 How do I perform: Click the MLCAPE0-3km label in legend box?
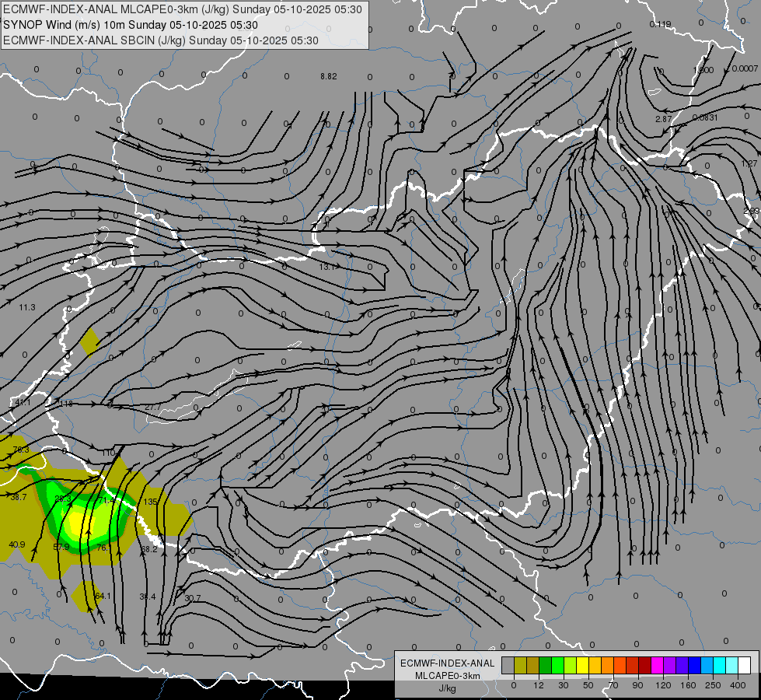[x=448, y=676]
